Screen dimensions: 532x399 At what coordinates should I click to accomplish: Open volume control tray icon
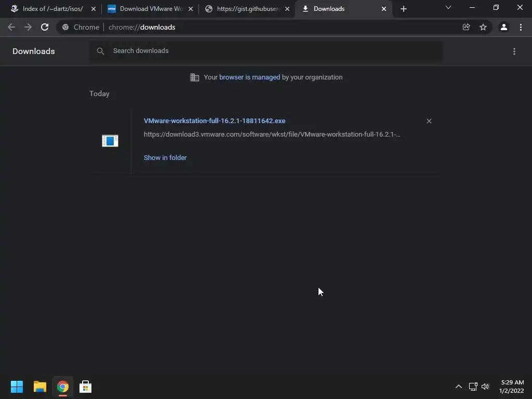[x=485, y=387]
